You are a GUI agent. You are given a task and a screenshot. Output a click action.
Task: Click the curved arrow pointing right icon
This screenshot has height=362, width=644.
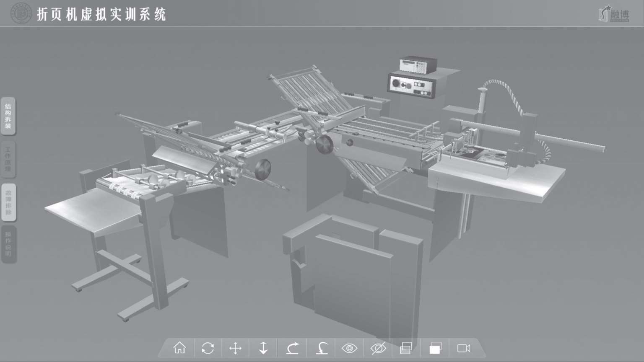tap(293, 348)
